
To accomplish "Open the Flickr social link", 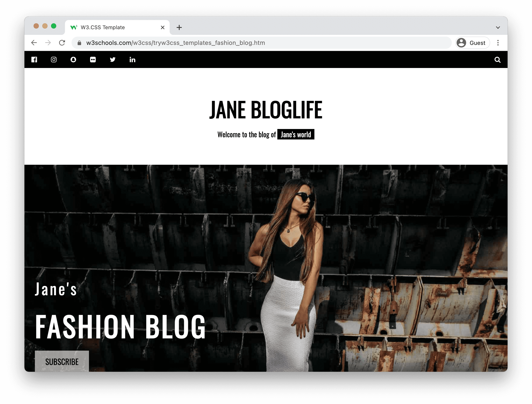I will pyautogui.click(x=93, y=60).
